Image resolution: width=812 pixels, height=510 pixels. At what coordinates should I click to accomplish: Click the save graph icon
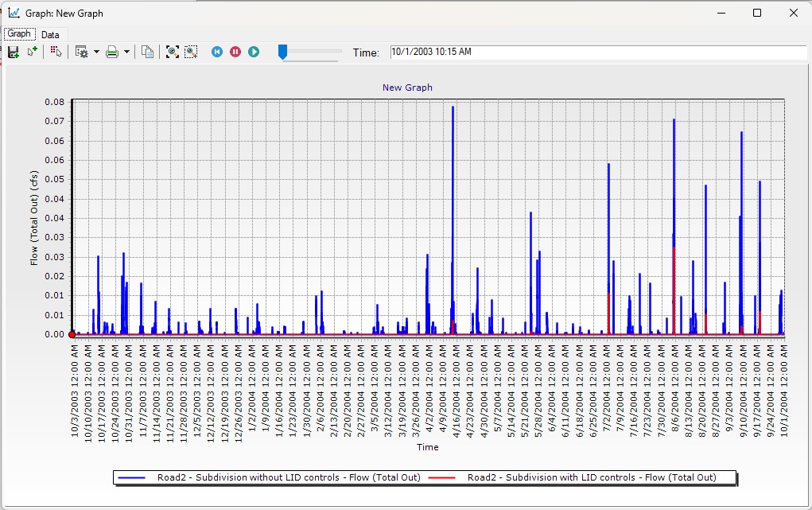[14, 52]
